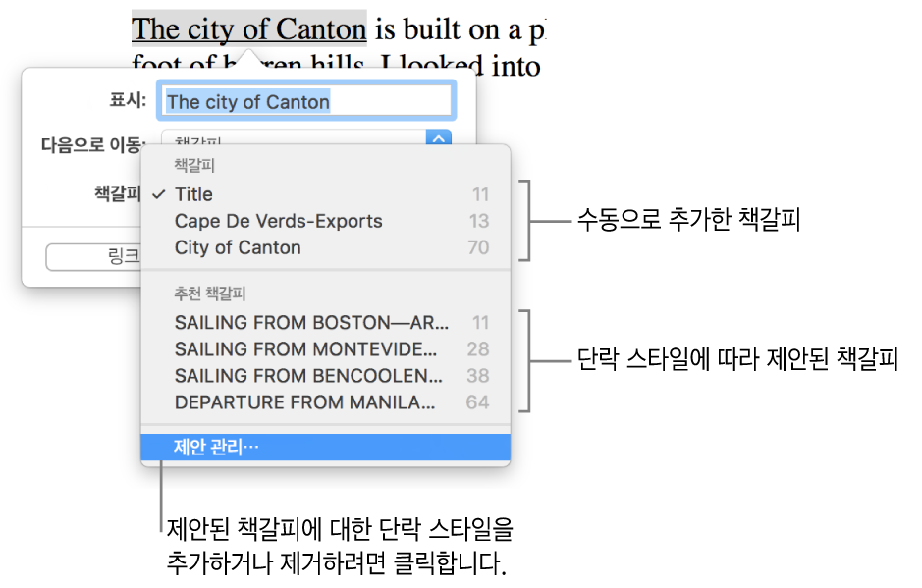The height and width of the screenshot is (588, 922).
Task: Select SAILING FROM BENCOOLEN suggested bookmark
Action: tap(325, 376)
